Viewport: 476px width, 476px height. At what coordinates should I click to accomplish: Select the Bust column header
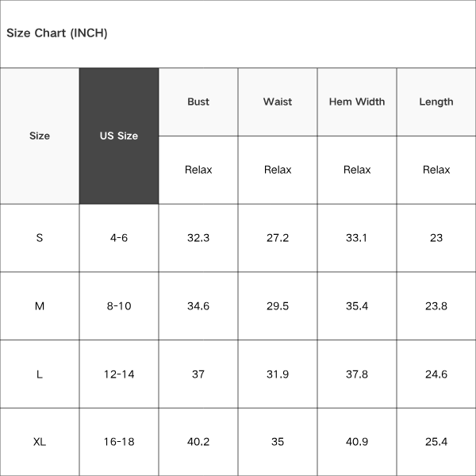click(198, 102)
